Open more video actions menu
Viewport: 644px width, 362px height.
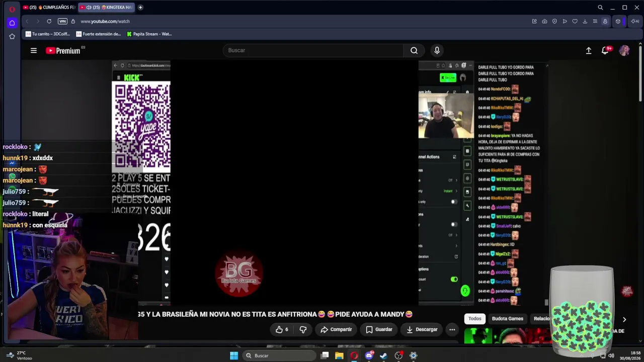pos(452,329)
